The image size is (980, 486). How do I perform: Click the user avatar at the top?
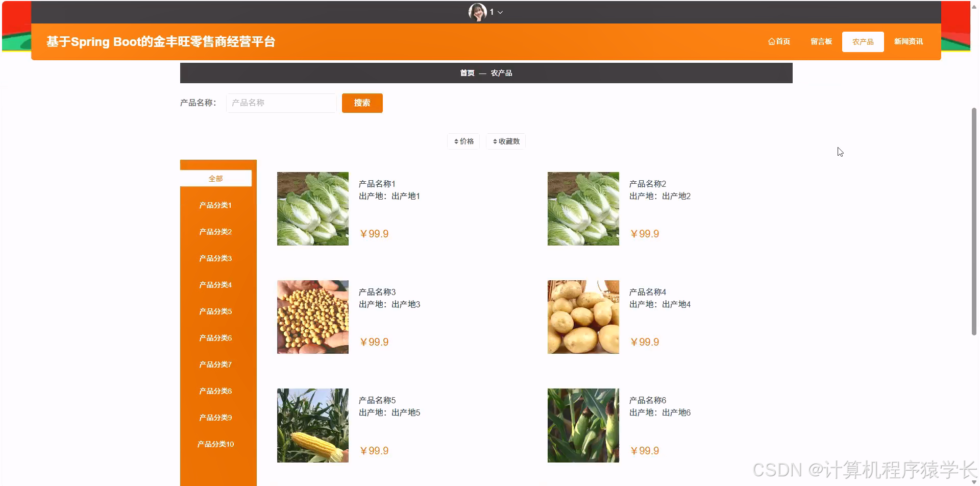(x=476, y=12)
